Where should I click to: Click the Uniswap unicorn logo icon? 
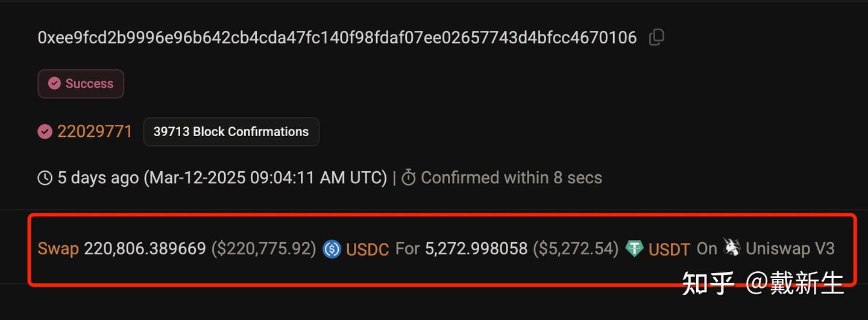point(731,248)
